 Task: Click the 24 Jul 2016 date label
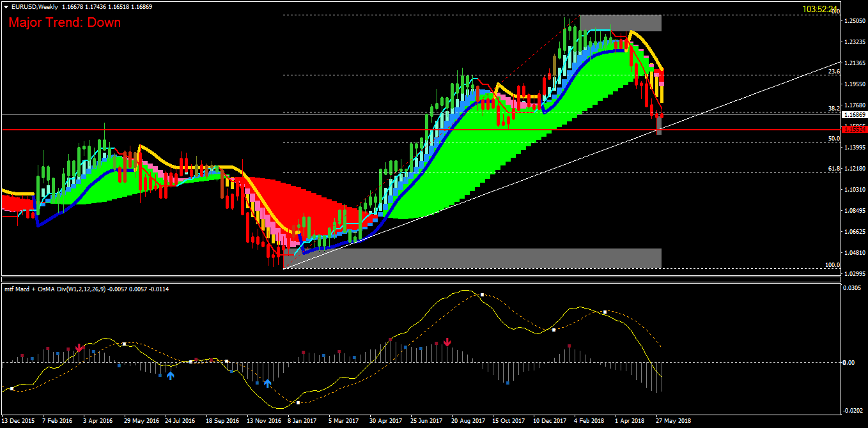[180, 421]
